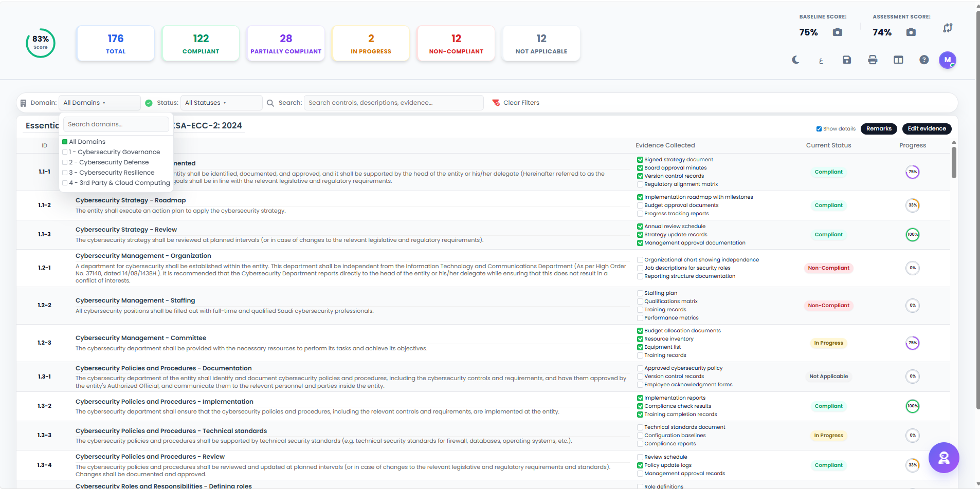Capture baseline score with camera icon
The width and height of the screenshot is (980, 489).
coord(838,32)
